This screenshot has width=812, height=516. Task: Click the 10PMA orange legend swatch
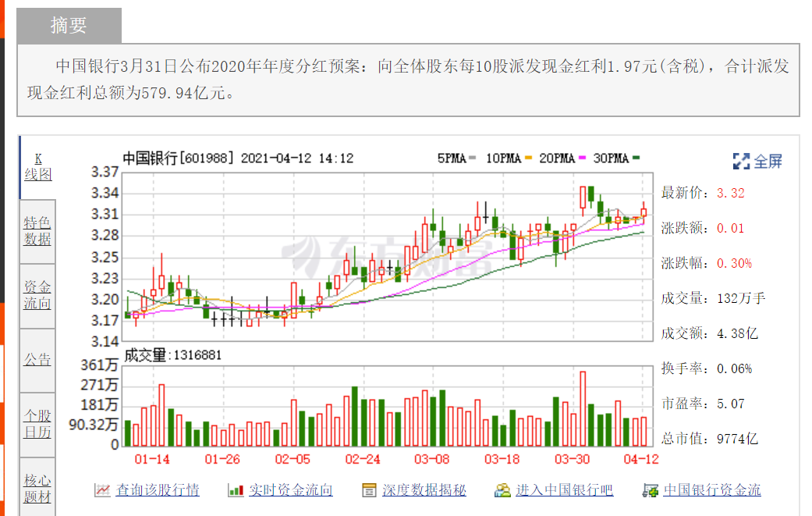(528, 158)
